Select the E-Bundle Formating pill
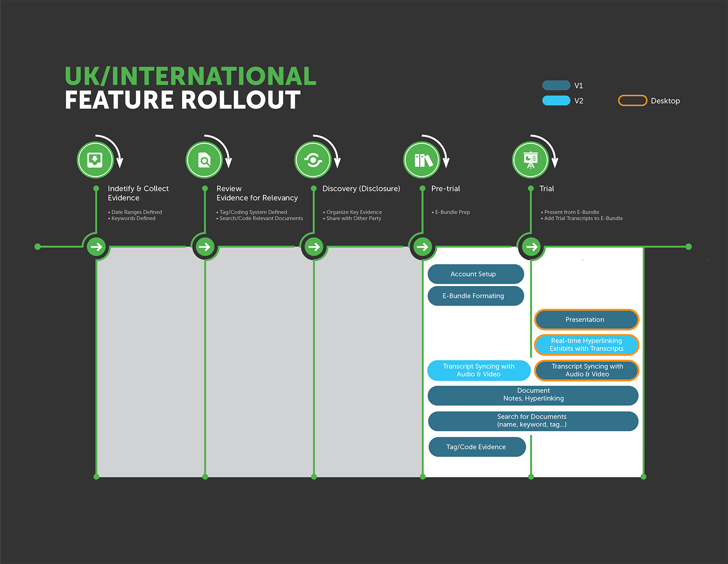 click(476, 296)
